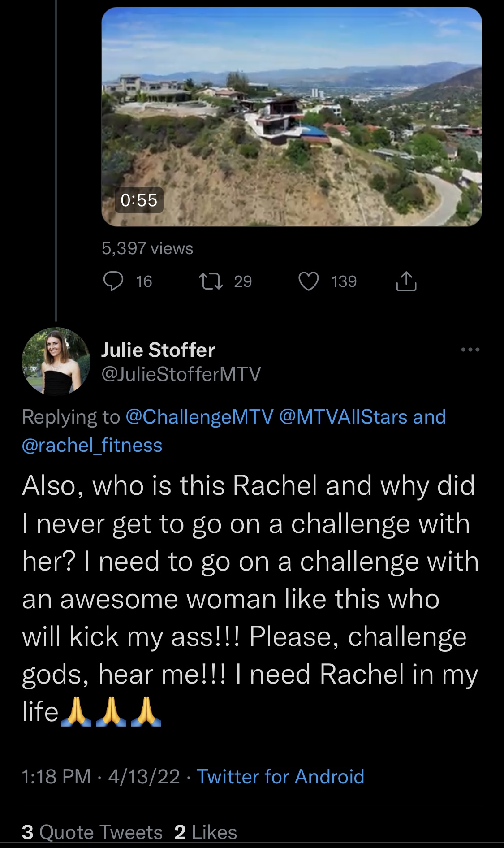Open the three-dot more menu on Julie's tweet
Image resolution: width=504 pixels, height=848 pixels.
tap(470, 350)
